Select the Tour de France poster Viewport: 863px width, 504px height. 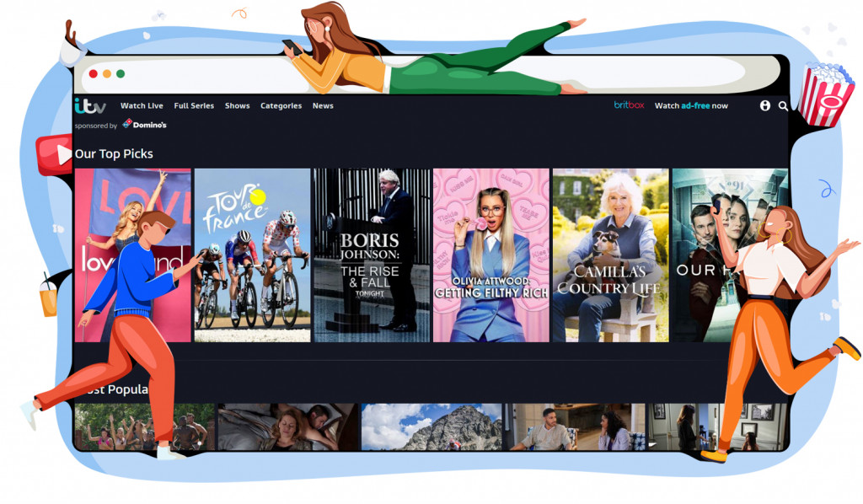pyautogui.click(x=253, y=255)
